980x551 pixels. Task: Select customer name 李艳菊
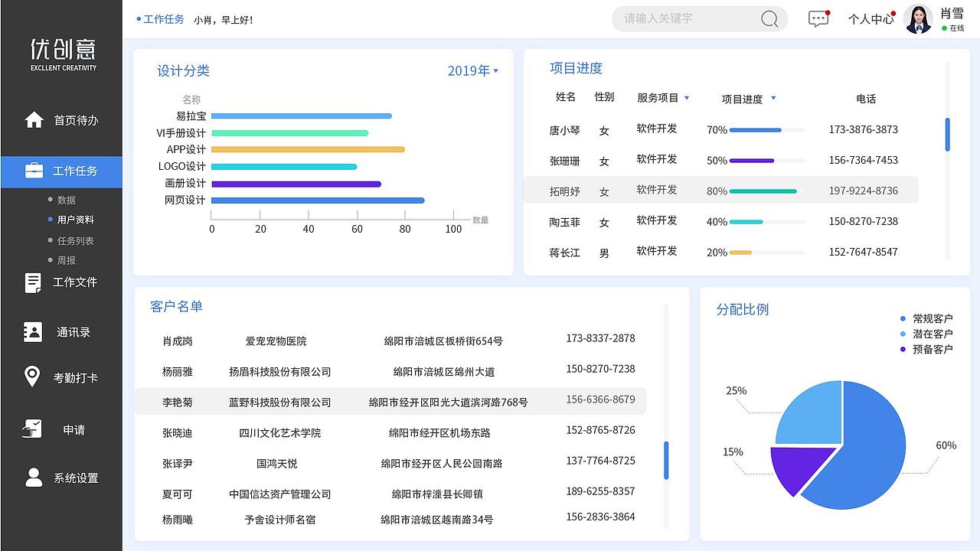(178, 402)
